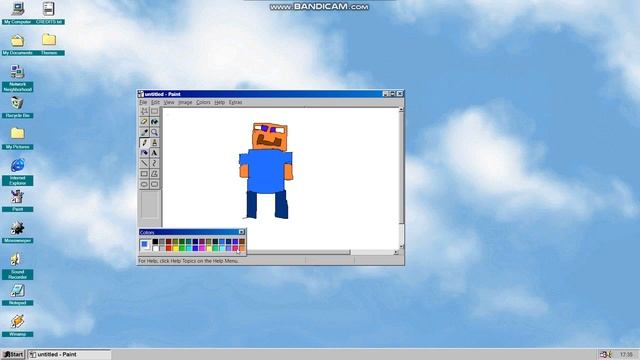Click the Paint desktop shortcut icon

18,201
